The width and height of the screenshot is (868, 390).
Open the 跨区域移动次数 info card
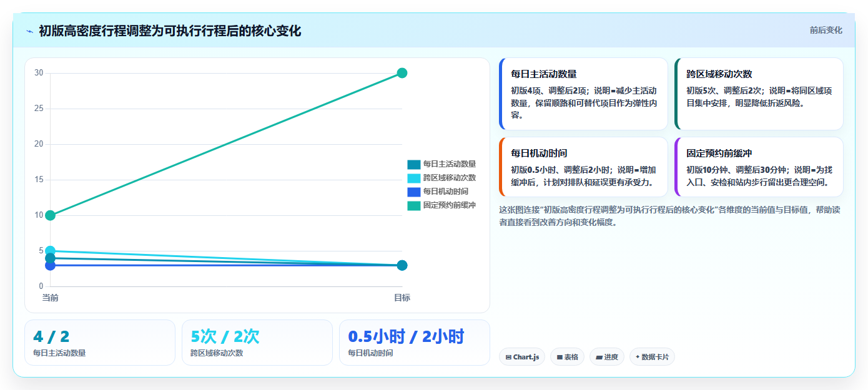click(x=759, y=94)
